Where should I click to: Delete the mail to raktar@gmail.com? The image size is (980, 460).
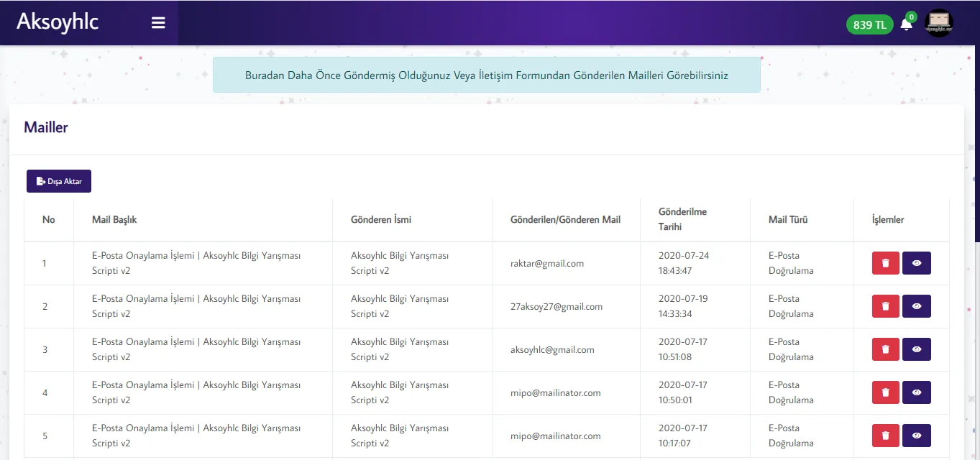(885, 263)
